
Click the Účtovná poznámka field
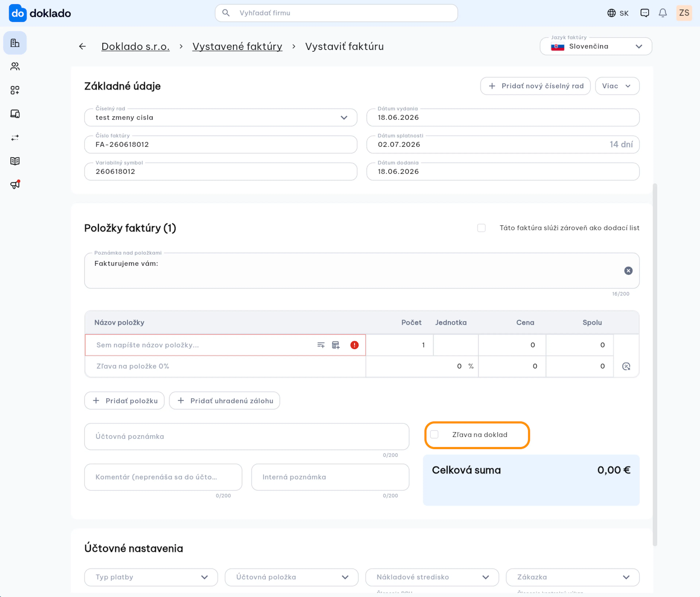pos(247,437)
